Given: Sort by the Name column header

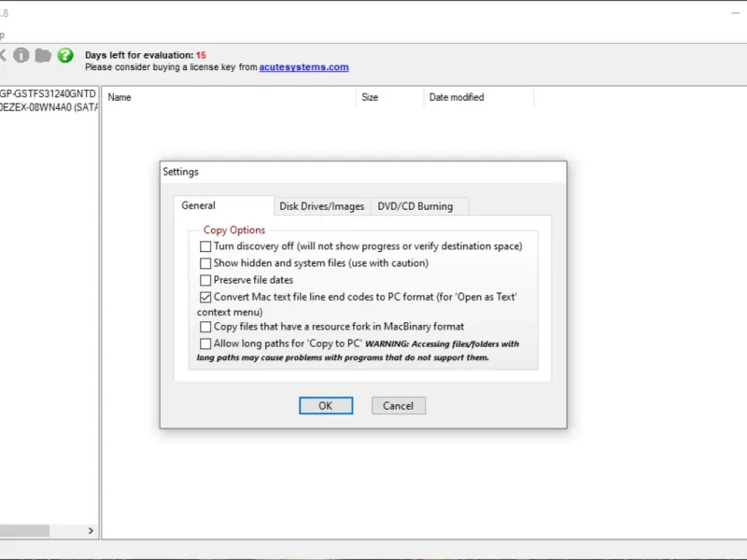Looking at the screenshot, I should (229, 97).
